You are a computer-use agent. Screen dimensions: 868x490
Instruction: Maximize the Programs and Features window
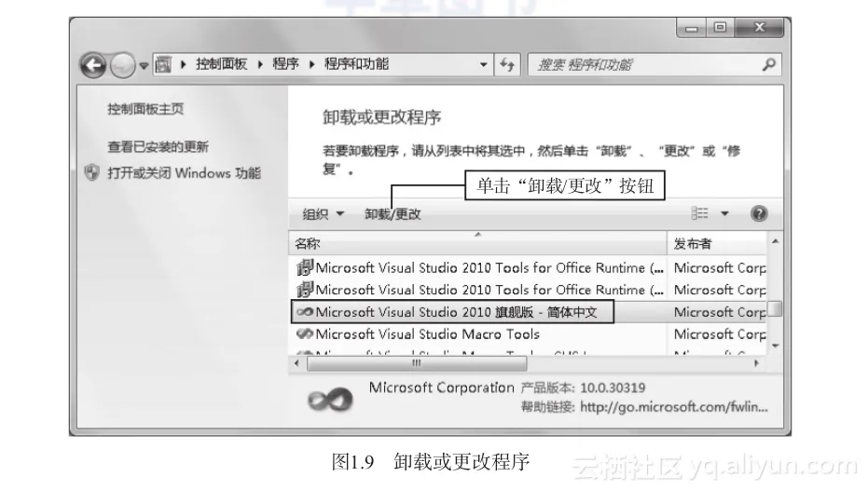720,27
